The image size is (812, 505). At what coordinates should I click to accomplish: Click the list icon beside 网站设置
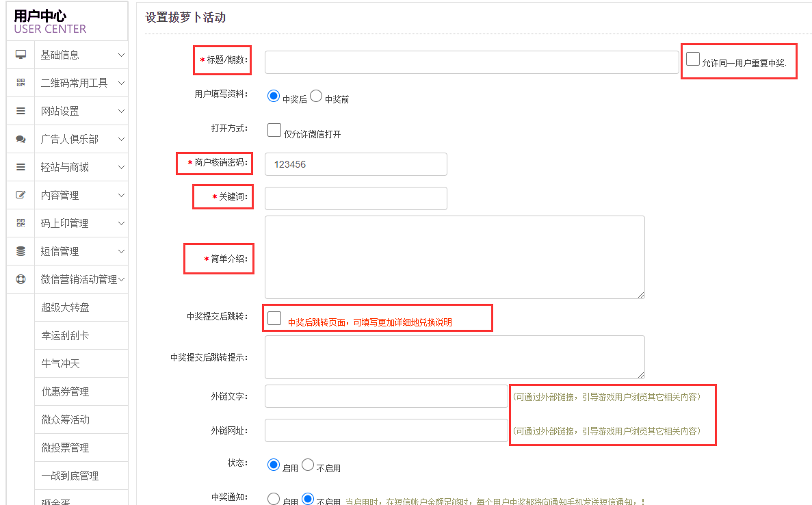(21, 111)
